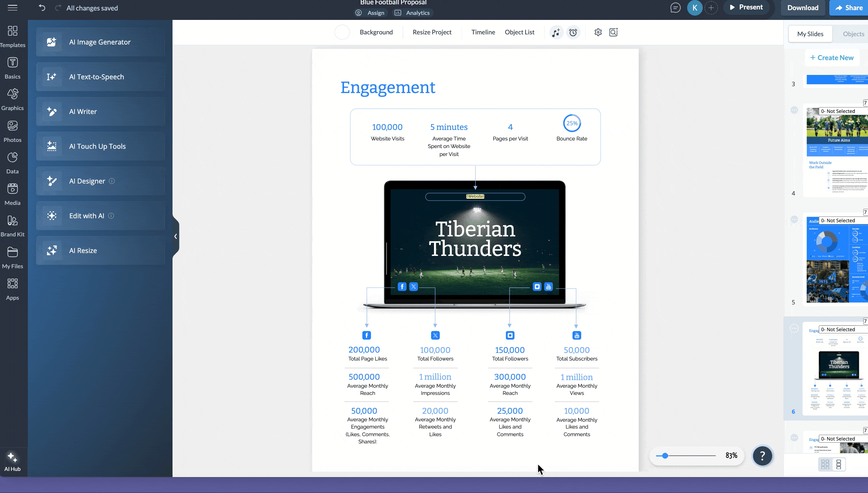Screen dimensions: 868x493
Task: Switch to list view of slides
Action: click(838, 464)
